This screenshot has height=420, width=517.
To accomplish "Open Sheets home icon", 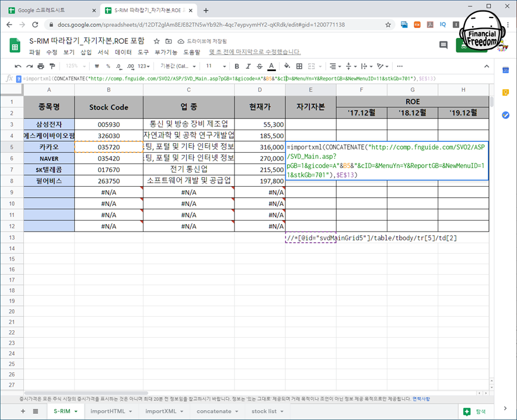I will coord(15,45).
